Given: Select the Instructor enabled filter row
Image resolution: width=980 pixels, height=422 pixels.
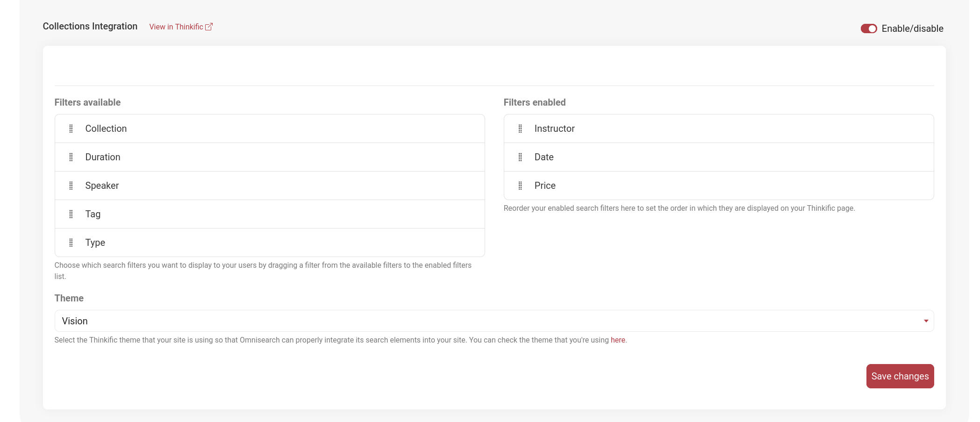Looking at the screenshot, I should coord(719,129).
